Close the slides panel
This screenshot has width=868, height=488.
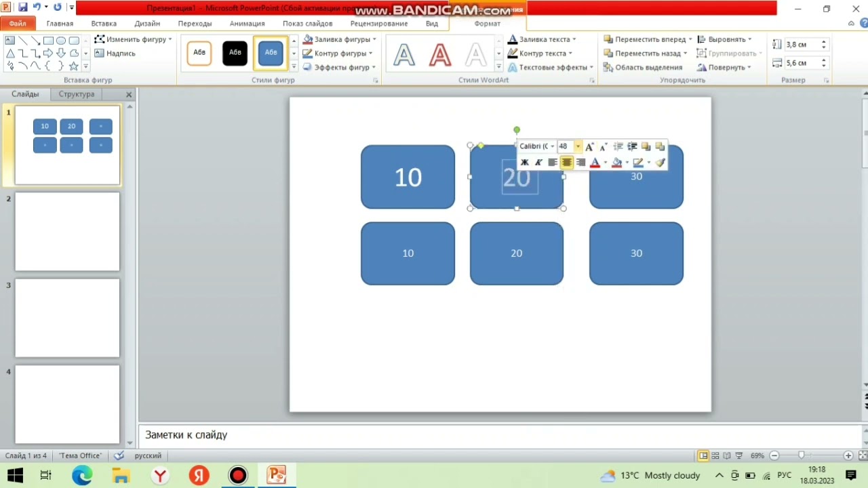(129, 94)
